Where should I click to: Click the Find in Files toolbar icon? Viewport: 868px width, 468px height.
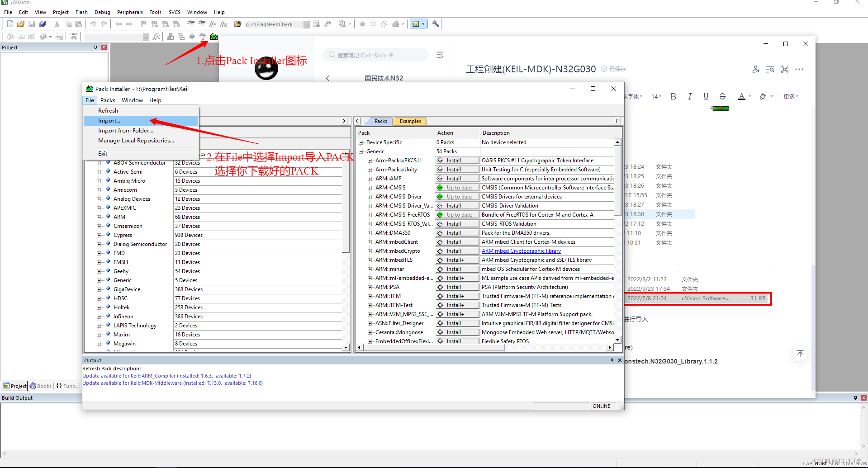tap(237, 24)
